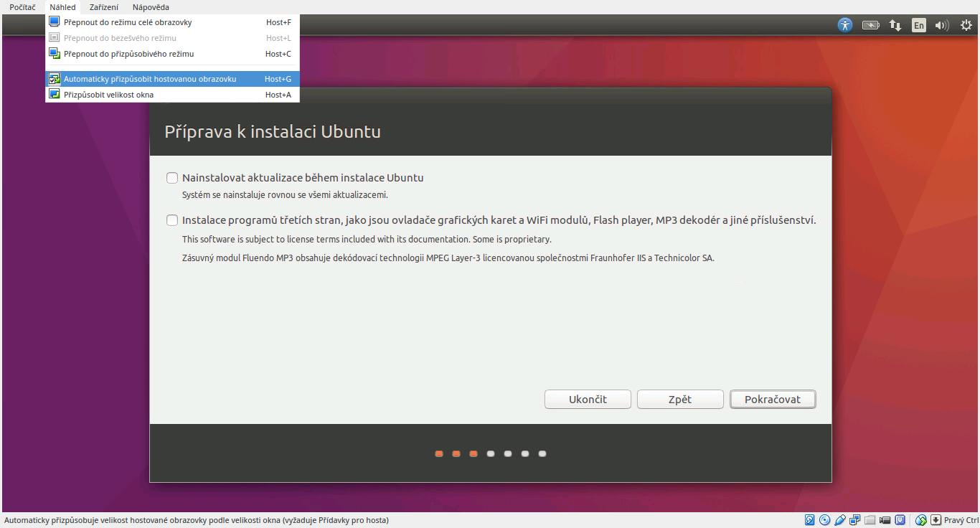Open the Nápověda menu
The height and width of the screenshot is (528, 980).
coord(151,7)
